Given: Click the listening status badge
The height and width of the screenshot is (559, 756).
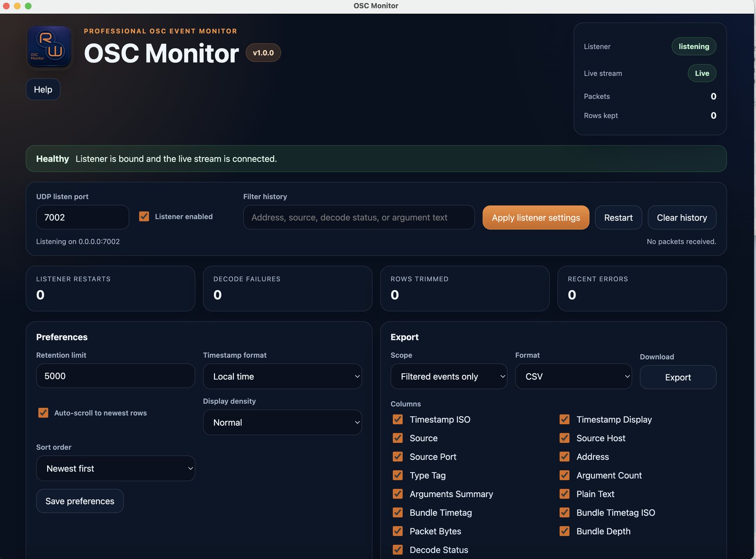Looking at the screenshot, I should (x=694, y=46).
